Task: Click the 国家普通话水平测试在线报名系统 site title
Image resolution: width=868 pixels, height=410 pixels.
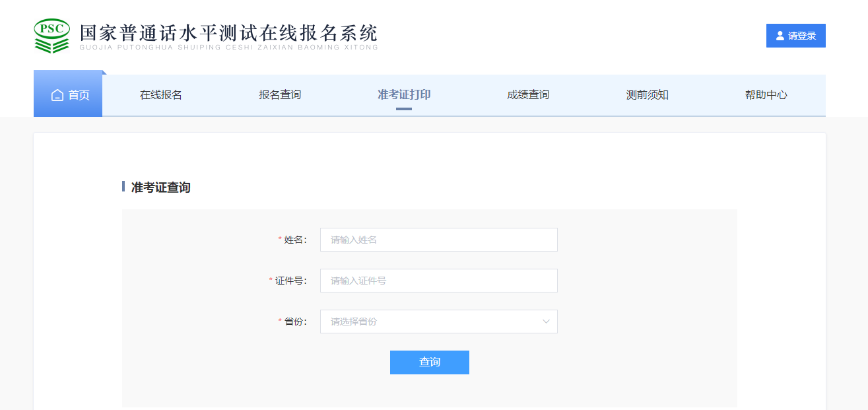Action: [228, 34]
